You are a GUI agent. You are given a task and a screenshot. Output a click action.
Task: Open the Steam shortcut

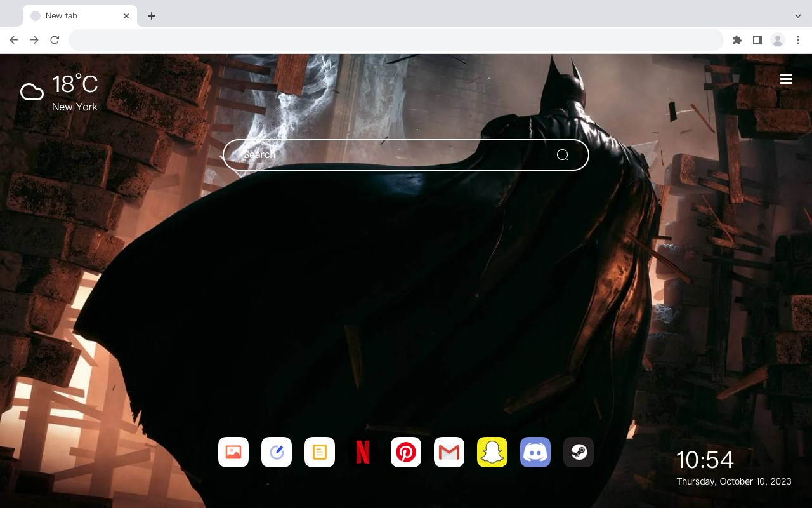click(x=579, y=452)
